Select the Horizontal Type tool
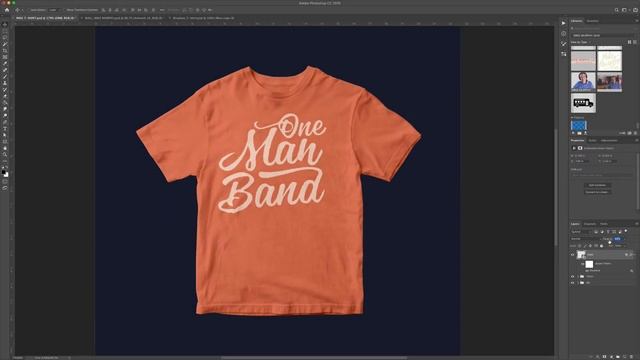Screen dimensions: 640x360 point(5,129)
